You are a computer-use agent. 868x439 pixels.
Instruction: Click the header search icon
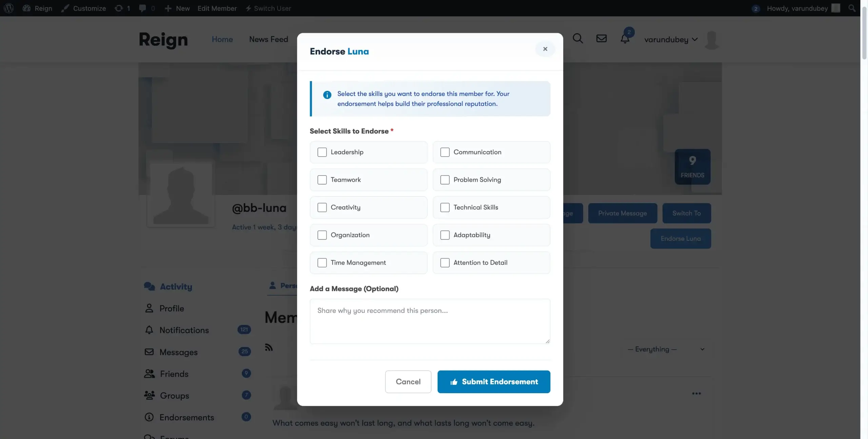[578, 39]
